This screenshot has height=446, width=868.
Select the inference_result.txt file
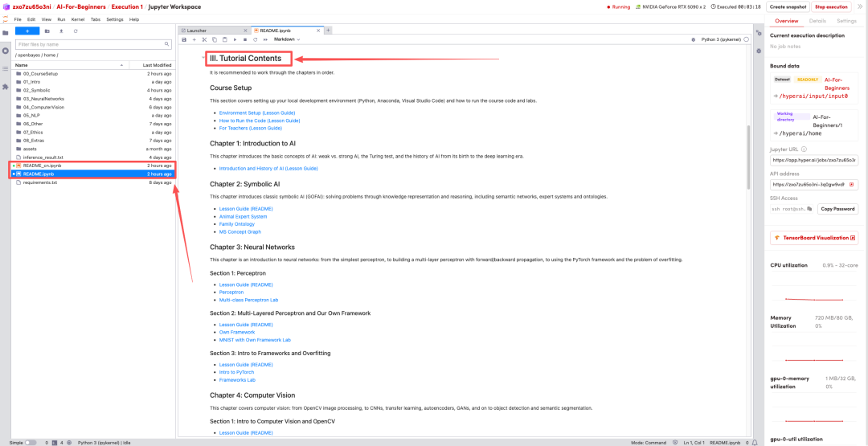(93, 158)
